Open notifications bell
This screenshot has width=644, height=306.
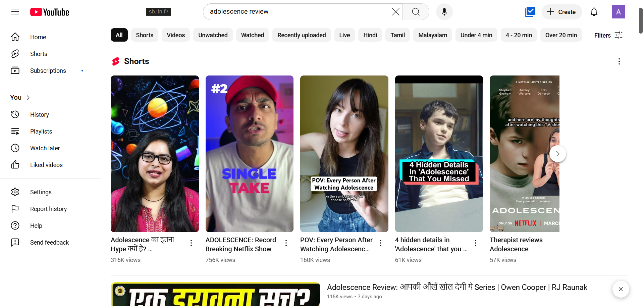[x=594, y=12]
